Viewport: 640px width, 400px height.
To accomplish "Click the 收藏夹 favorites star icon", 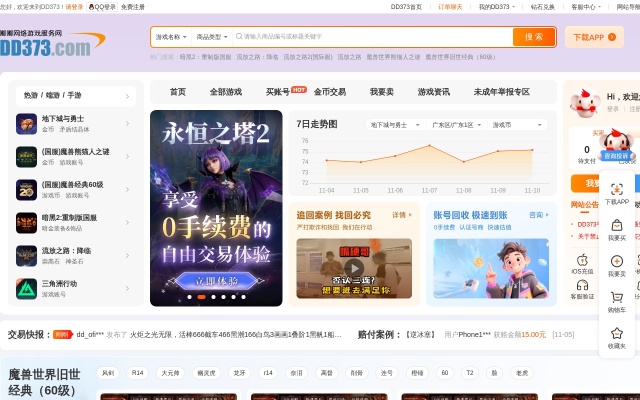I will coord(617,333).
